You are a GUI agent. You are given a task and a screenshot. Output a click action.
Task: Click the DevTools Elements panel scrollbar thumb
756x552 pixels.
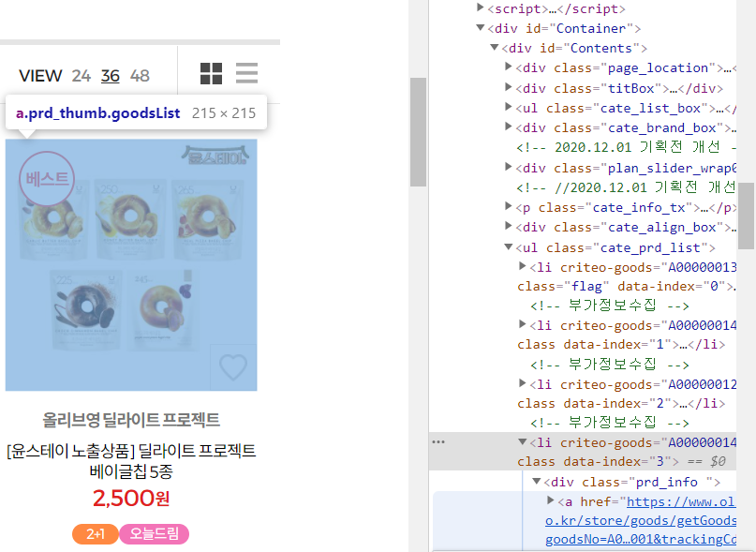[747, 216]
